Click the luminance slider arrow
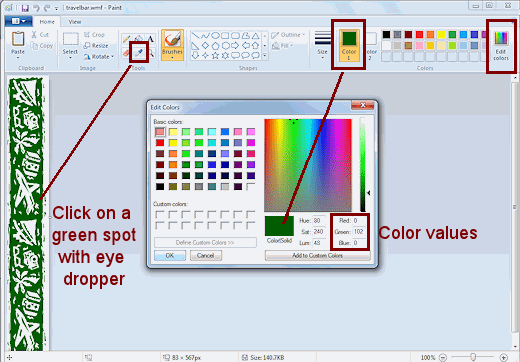This screenshot has width=520, height=362. [x=369, y=193]
